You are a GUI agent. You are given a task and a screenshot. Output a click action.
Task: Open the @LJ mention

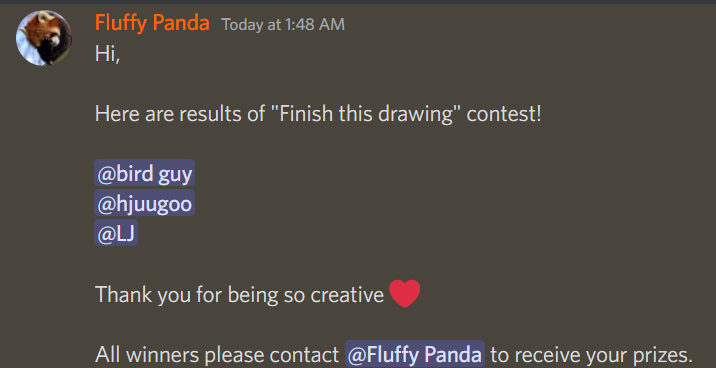pos(116,233)
